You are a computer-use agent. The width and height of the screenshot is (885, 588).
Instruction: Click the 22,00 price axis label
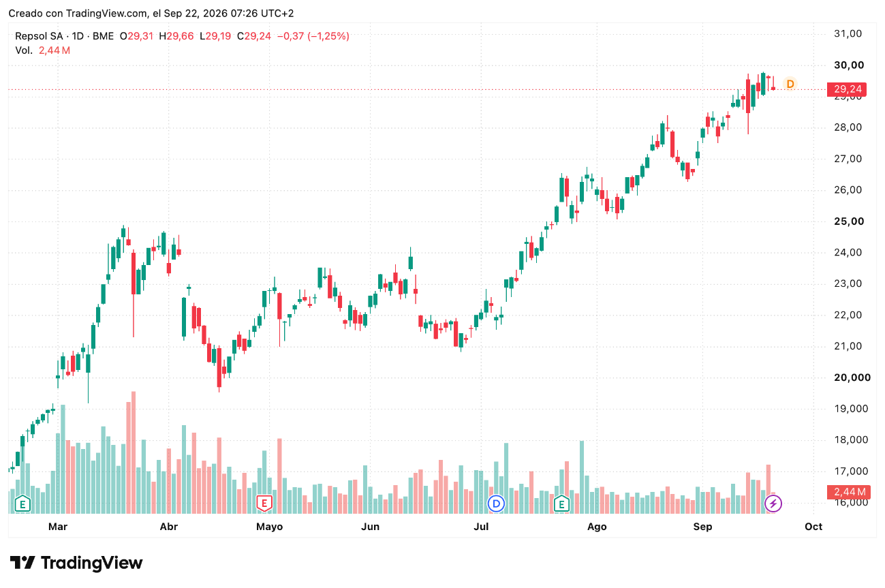849,315
